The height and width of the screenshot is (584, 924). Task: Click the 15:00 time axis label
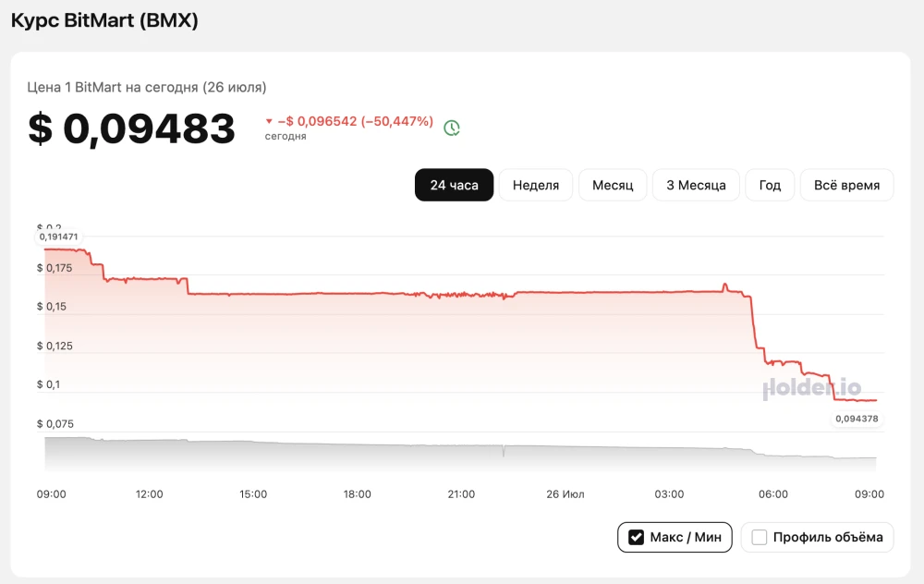click(253, 494)
